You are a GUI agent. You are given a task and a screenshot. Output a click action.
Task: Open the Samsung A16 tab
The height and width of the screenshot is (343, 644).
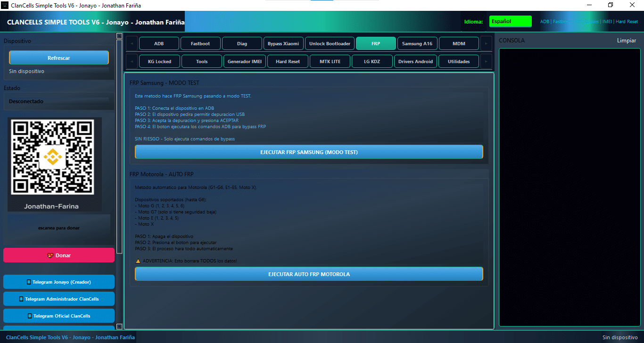pos(417,44)
